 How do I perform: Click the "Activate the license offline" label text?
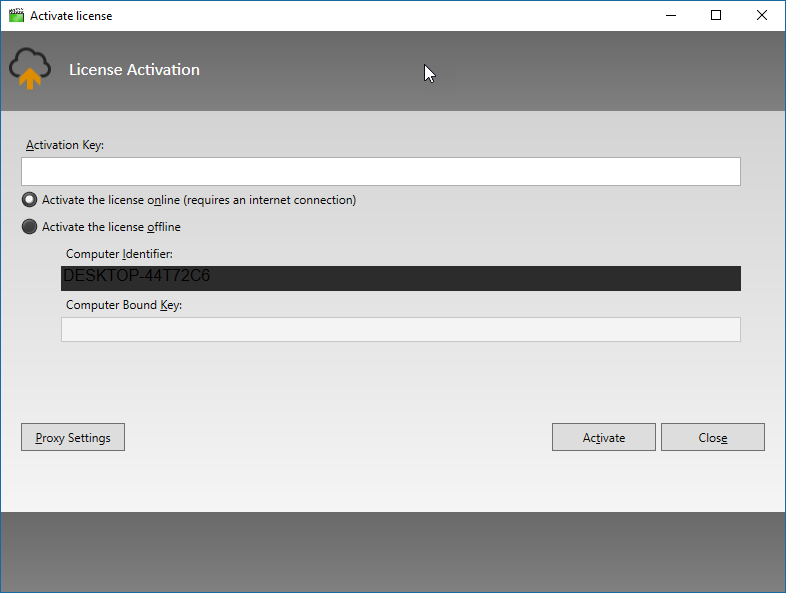111,227
